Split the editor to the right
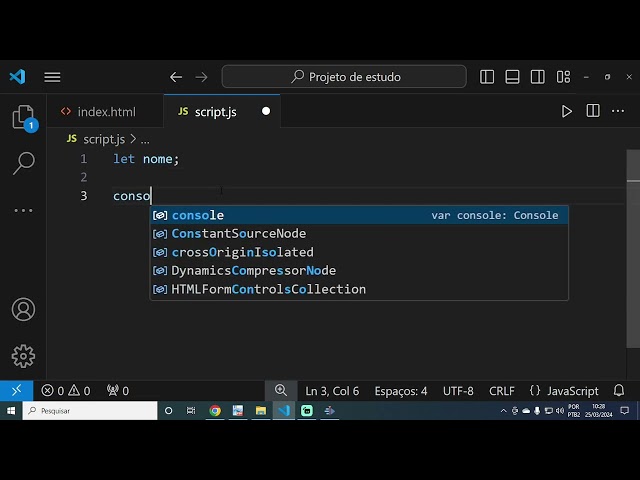 (593, 111)
